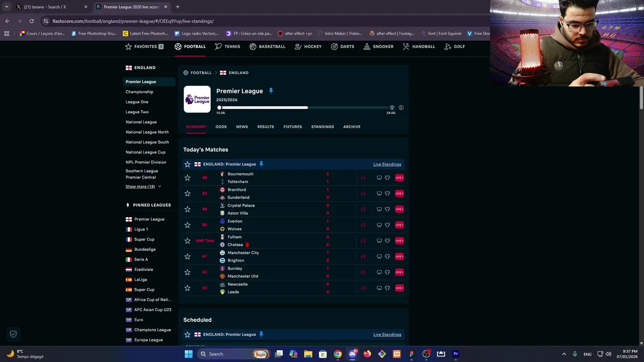Switch to TENNIS in sport menu
The height and width of the screenshot is (362, 644).
(227, 46)
